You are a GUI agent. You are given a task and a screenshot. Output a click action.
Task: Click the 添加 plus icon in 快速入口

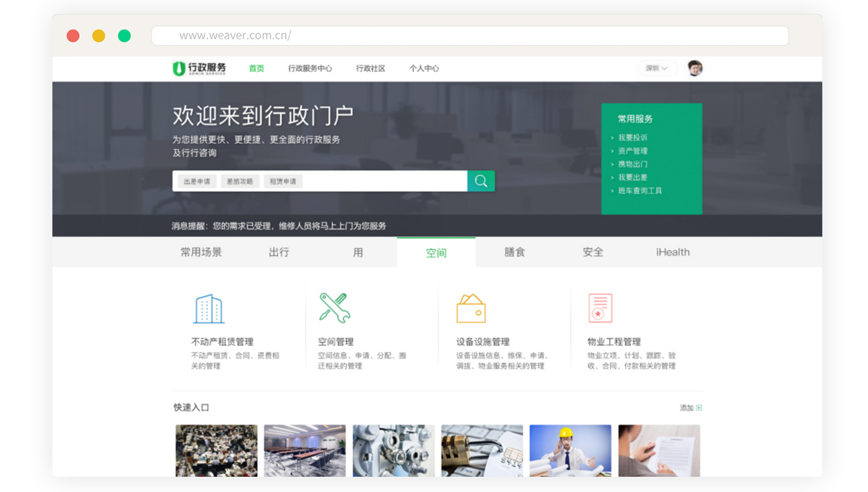(699, 408)
